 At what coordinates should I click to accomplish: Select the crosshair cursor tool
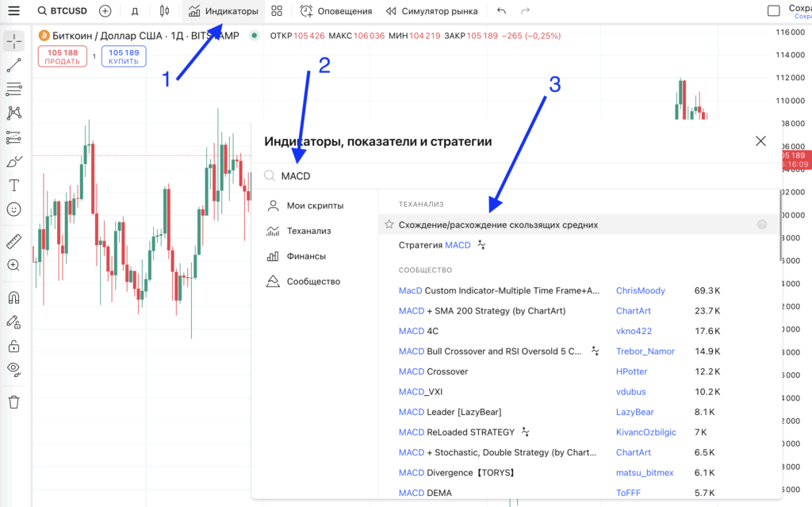click(x=14, y=41)
